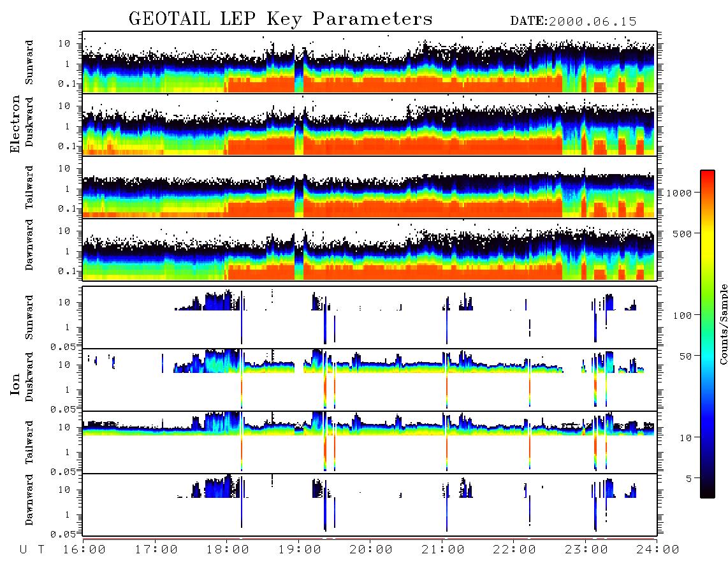
Task: Click the "Counts/Sample" color bar title
Action: click(723, 324)
